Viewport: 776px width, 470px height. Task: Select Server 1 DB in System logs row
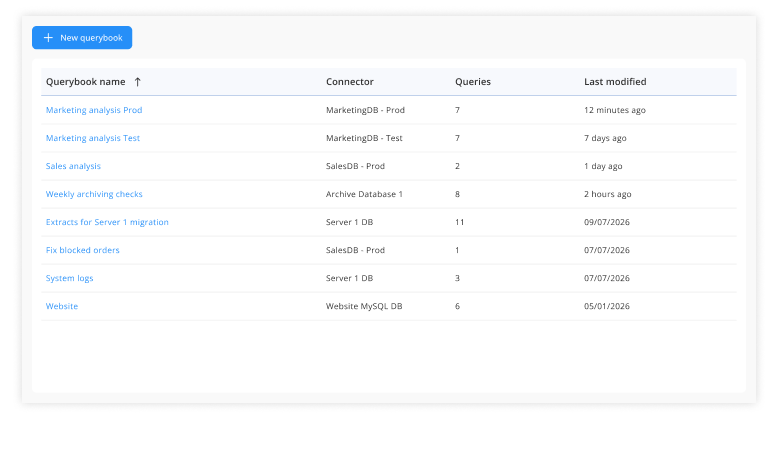tap(349, 278)
